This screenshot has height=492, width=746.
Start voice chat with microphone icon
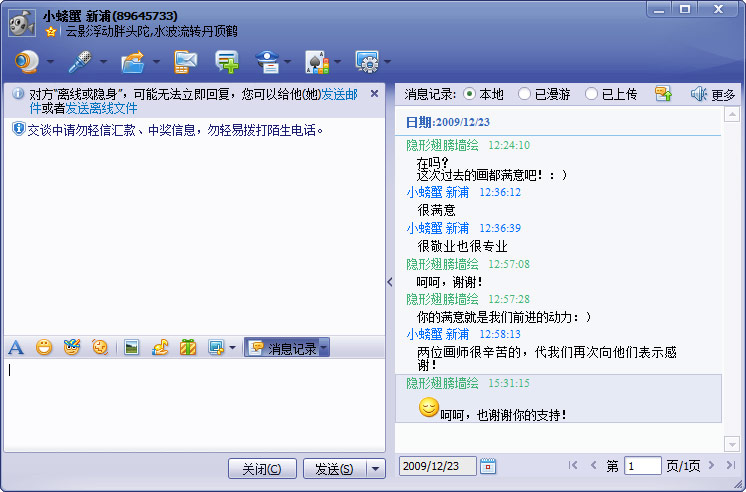(79, 62)
